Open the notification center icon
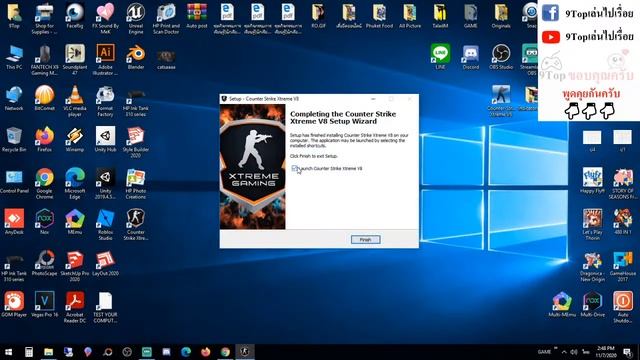640x360 pixels. pos(627,352)
